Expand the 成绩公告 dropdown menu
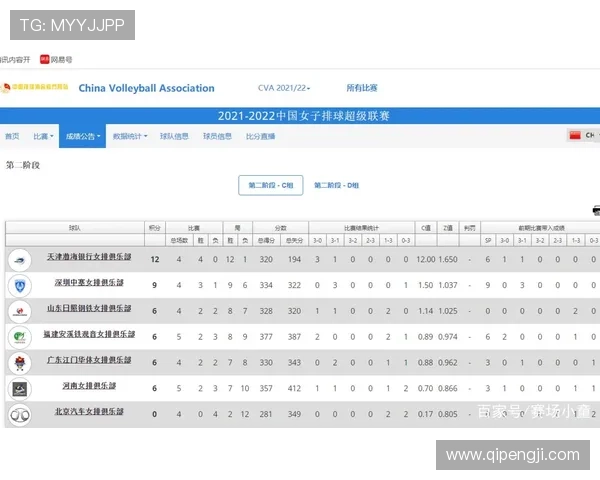Image resolution: width=600 pixels, height=480 pixels. point(83,136)
